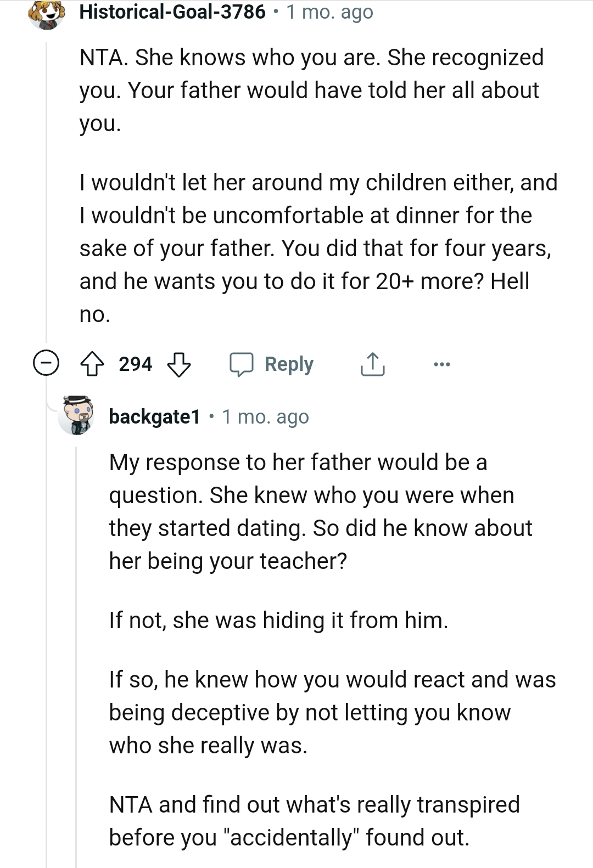This screenshot has height=868, width=593.
Task: Click the '1 mo. ago' timestamp on backgate1's reply
Action: tap(266, 417)
